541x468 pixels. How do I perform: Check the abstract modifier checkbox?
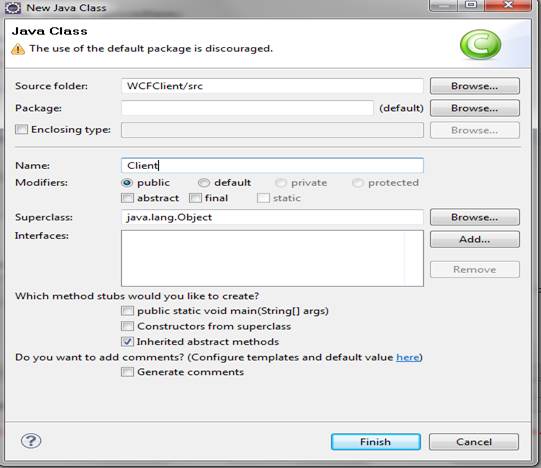pos(127,198)
